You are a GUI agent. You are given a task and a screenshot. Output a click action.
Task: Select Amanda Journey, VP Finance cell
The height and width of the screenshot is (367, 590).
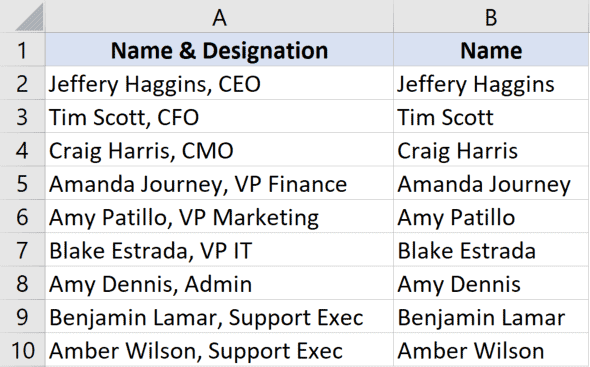(x=219, y=183)
